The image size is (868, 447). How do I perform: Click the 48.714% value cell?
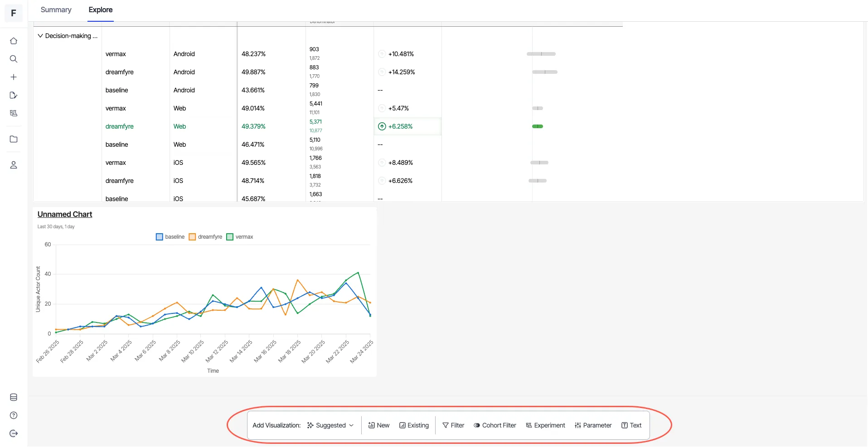253,181
